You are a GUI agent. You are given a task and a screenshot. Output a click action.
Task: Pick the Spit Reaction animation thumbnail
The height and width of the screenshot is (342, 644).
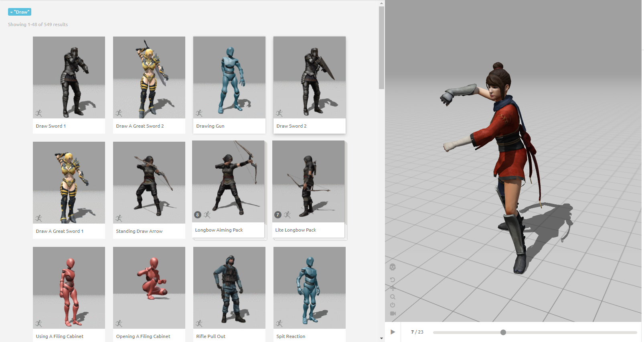tap(310, 288)
